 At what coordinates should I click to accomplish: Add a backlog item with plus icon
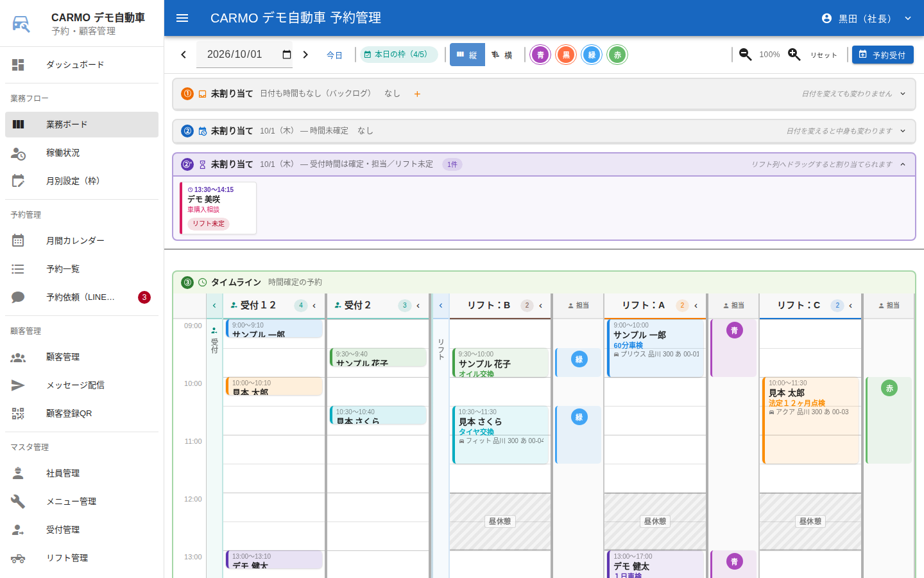(417, 94)
